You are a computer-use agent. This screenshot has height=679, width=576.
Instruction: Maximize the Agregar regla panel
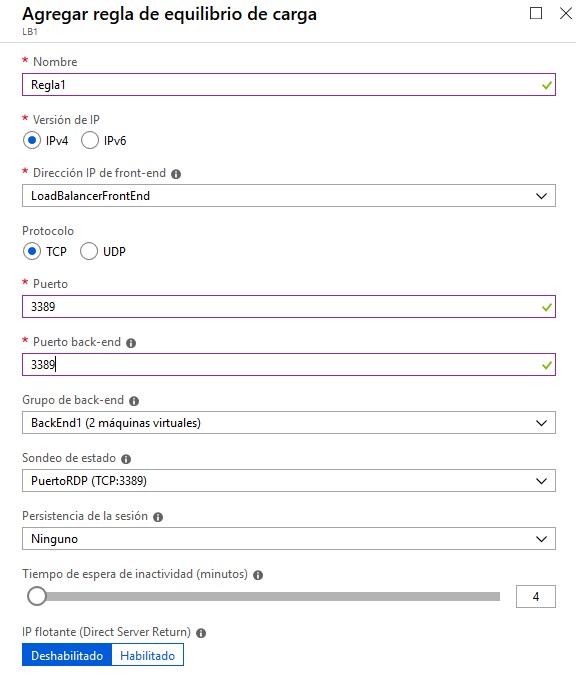click(536, 13)
